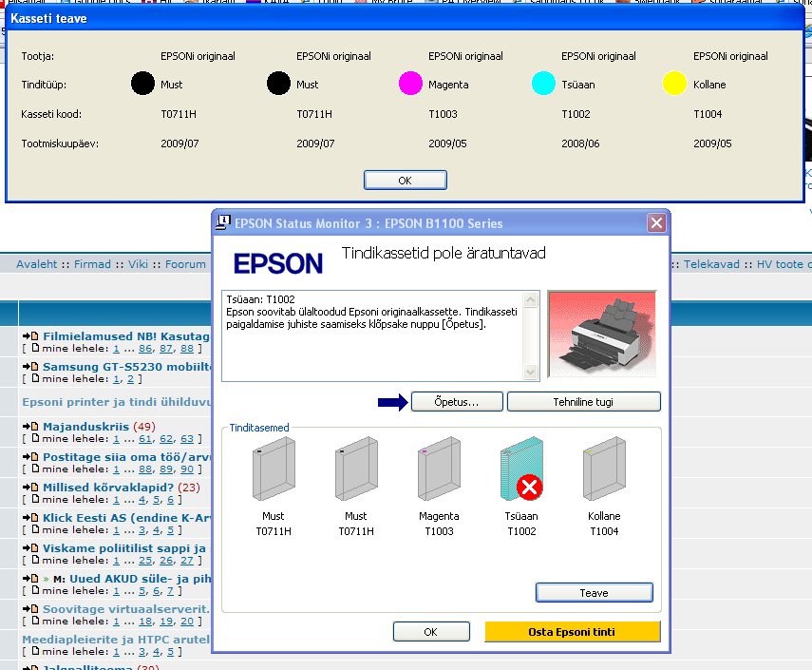
Task: Open the Õpetus… instructions button
Action: [457, 402]
